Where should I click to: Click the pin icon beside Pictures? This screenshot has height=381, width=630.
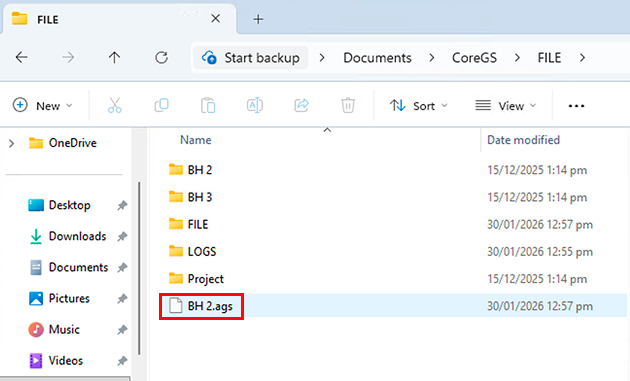[122, 299]
